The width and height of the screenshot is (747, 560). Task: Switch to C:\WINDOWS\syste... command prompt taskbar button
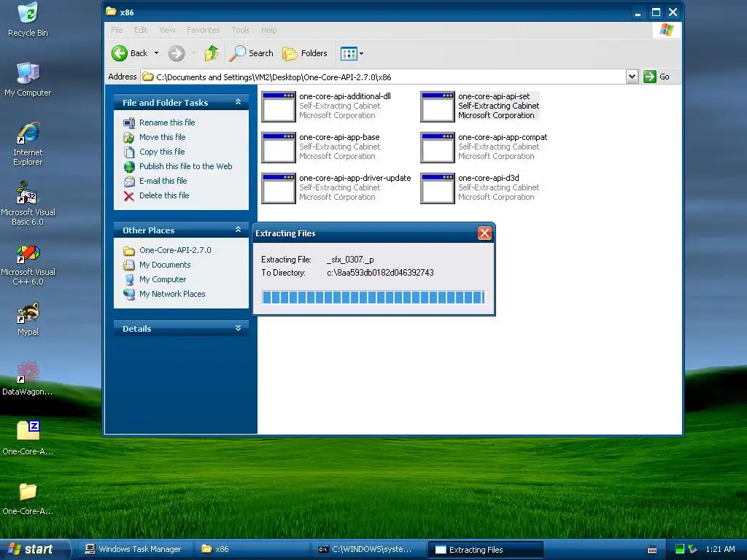click(370, 550)
